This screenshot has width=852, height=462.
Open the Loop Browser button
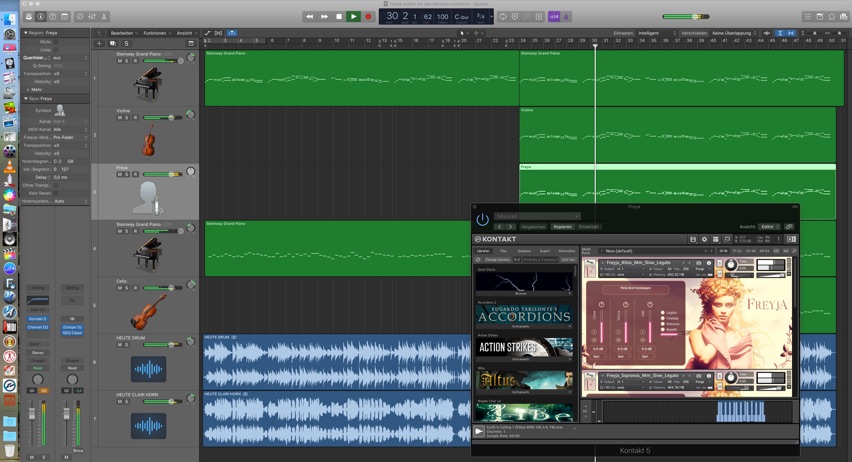831,17
